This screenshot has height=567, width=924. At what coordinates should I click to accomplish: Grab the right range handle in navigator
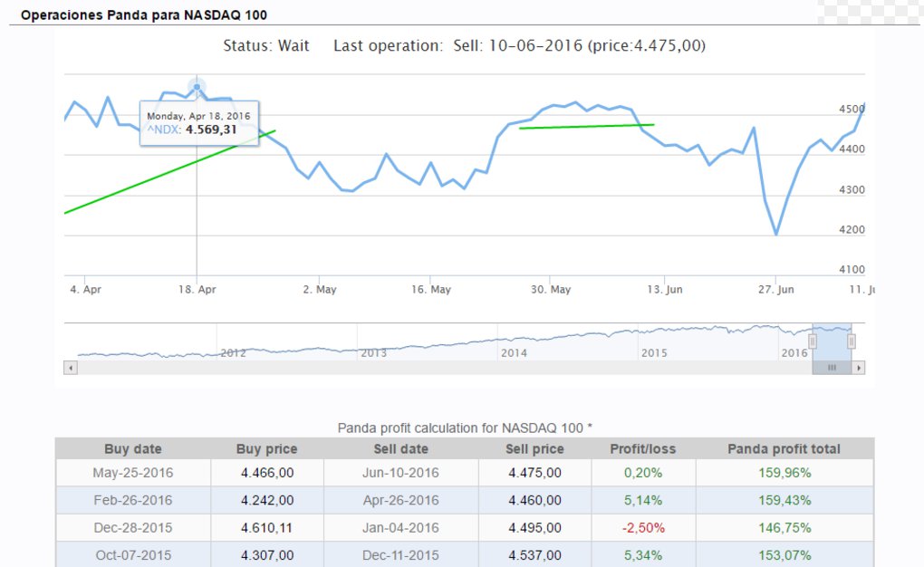851,341
